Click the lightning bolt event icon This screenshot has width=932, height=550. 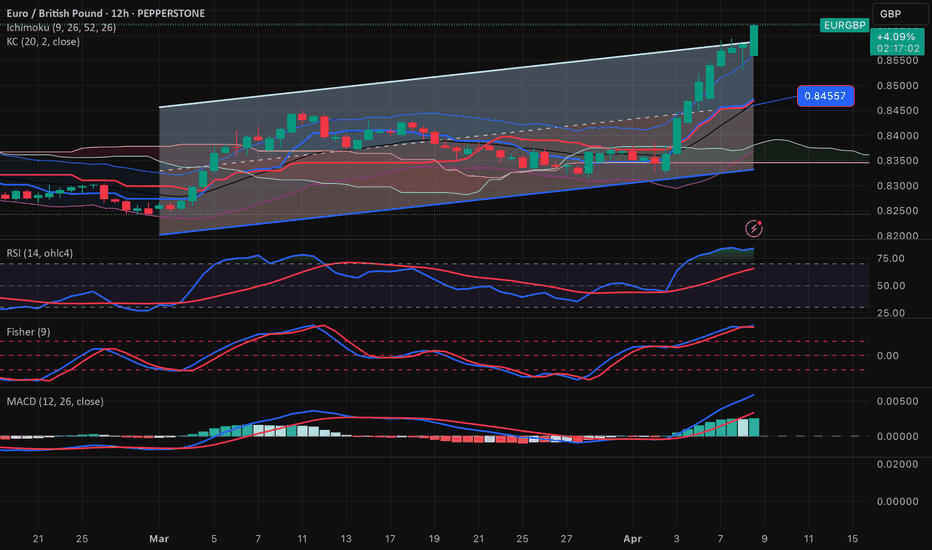click(754, 228)
